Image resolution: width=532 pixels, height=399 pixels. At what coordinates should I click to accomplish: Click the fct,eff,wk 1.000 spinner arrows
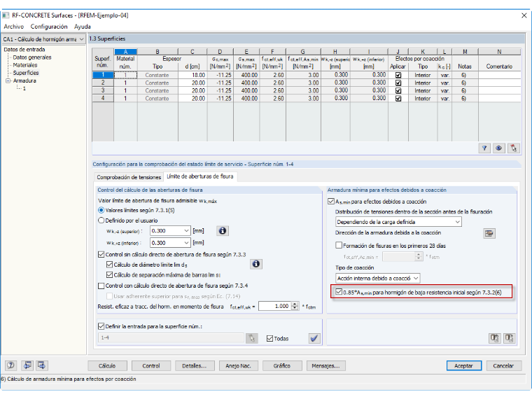pos(295,306)
